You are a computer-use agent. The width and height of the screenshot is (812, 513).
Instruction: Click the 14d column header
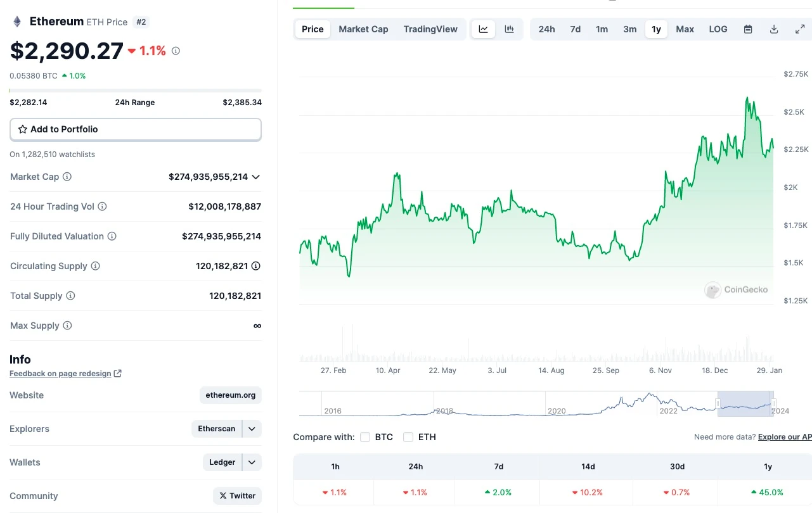(x=588, y=467)
